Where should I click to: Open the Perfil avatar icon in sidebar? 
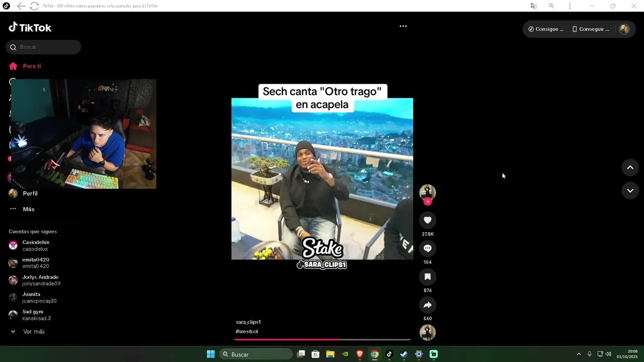(x=13, y=194)
